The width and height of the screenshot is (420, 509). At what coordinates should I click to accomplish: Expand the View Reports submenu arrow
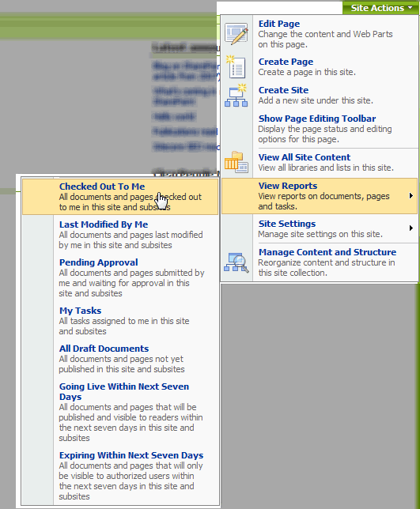point(411,196)
